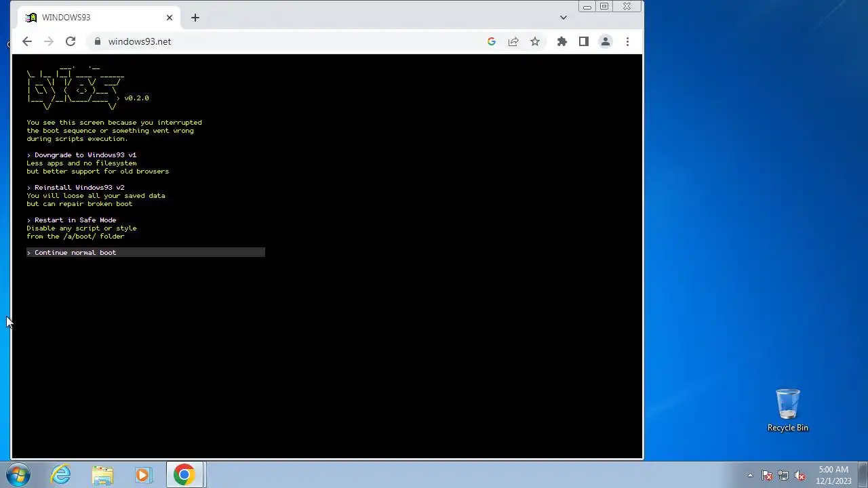Open the 5:00 AM taskbar clock
Viewport: 868px width, 488px height.
(x=833, y=475)
